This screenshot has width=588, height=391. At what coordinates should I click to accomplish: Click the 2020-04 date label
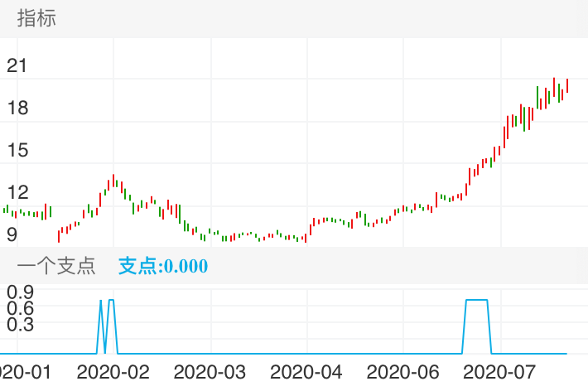pyautogui.click(x=306, y=372)
